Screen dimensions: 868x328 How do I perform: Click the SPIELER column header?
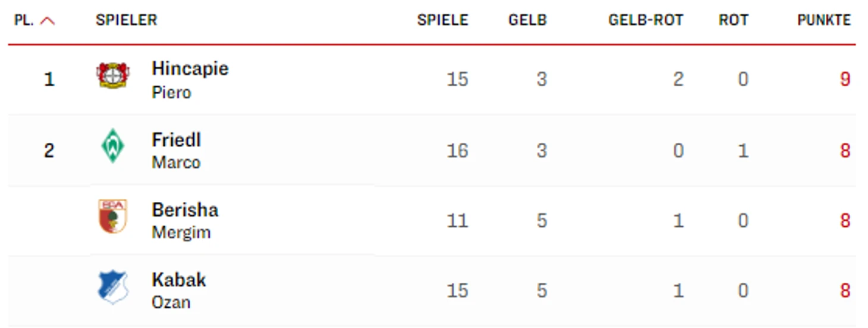pyautogui.click(x=126, y=20)
